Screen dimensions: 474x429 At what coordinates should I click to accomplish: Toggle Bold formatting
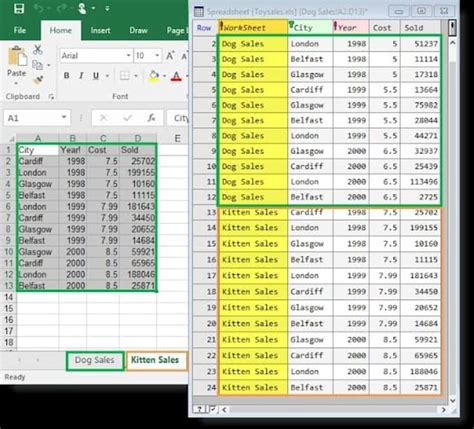67,76
